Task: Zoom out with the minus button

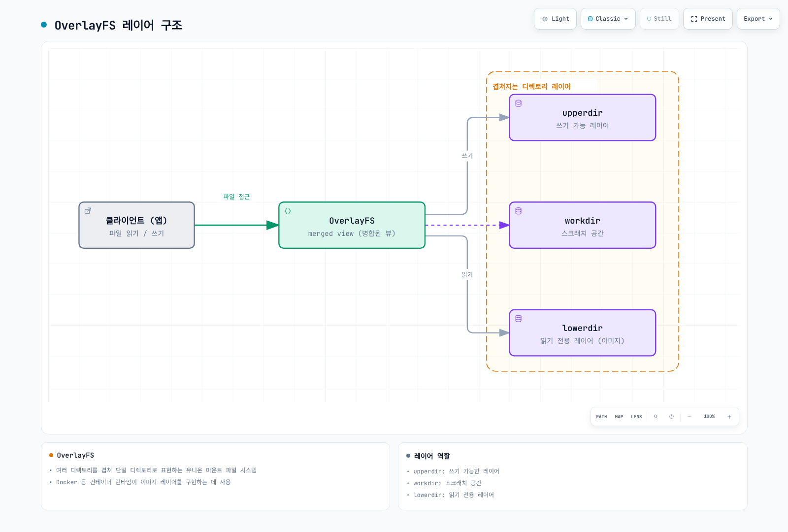Action: click(689, 417)
